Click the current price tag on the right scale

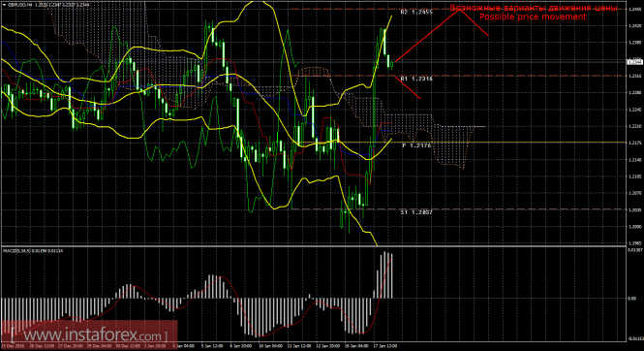(634, 62)
